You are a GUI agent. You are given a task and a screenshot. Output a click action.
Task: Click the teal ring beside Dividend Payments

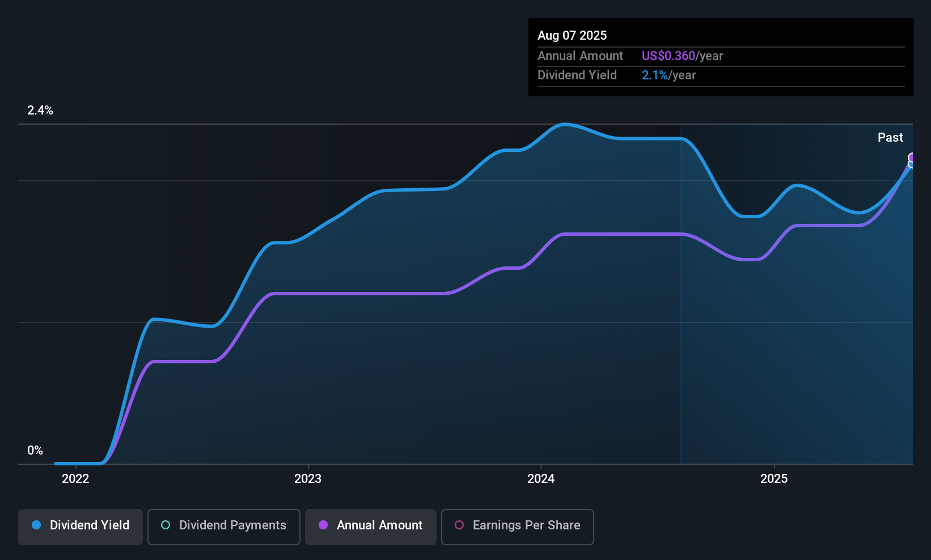click(166, 525)
